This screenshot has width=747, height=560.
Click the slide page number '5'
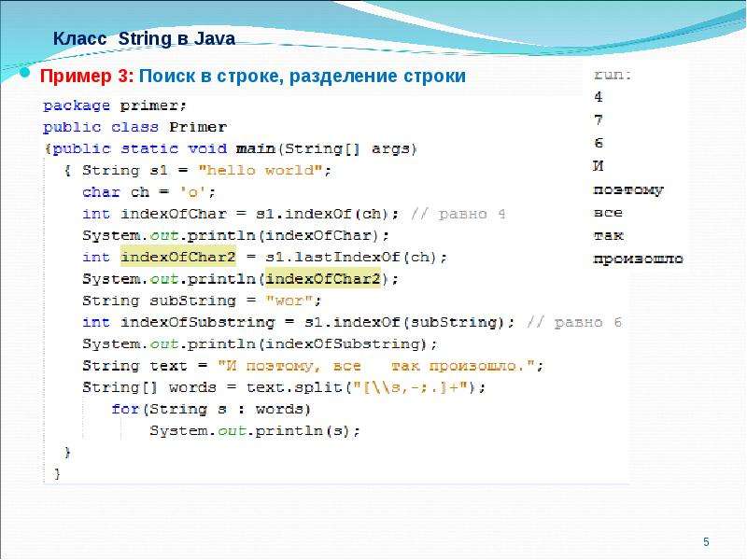point(706,542)
